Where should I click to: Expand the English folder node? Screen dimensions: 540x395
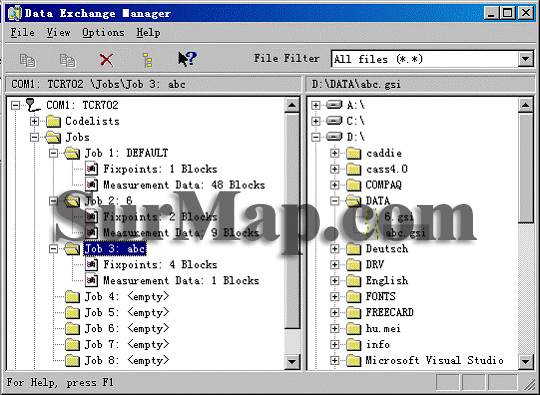tap(334, 280)
